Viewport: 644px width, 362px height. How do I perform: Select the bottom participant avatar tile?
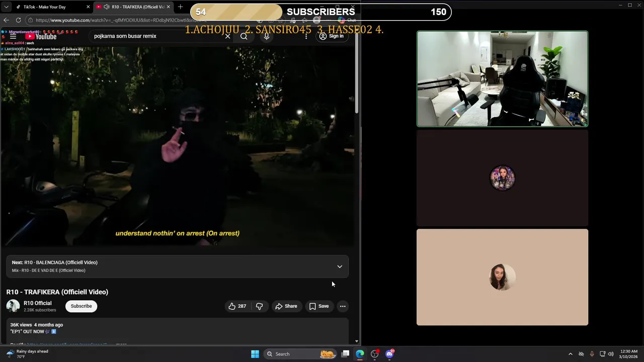502,277
